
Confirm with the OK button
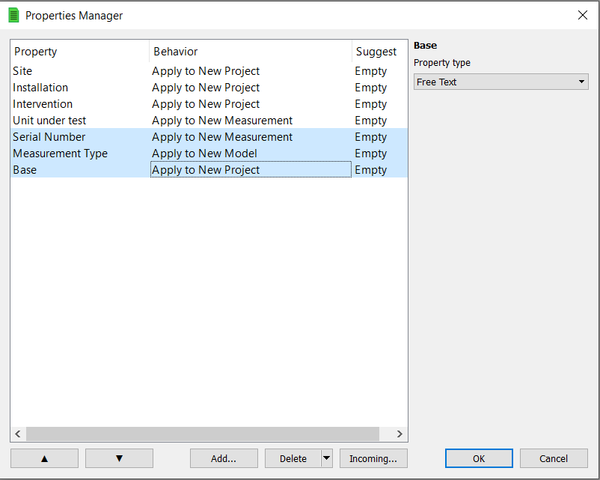[478, 458]
